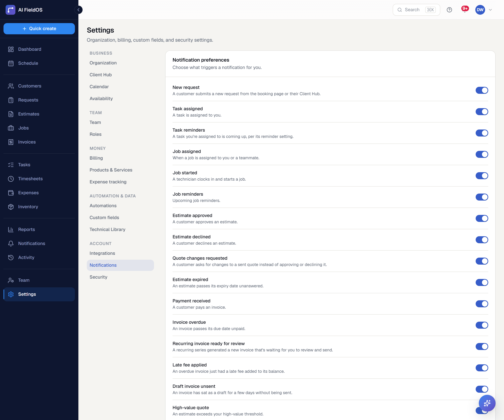Toggle the Task assigned notification
504x420 pixels.
[x=482, y=112]
